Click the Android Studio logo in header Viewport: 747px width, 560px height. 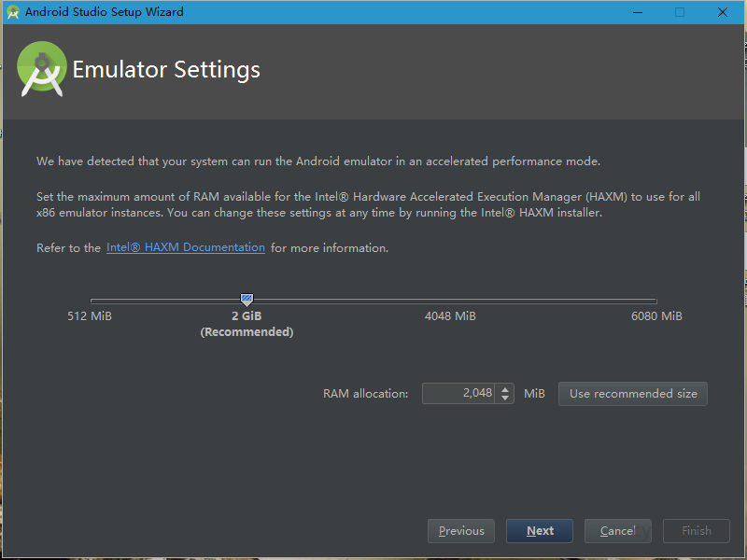click(42, 69)
